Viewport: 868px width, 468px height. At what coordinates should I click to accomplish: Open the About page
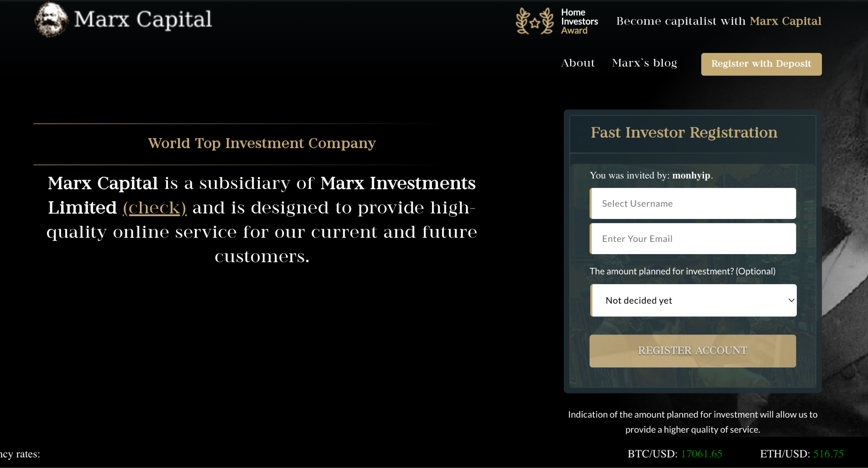click(578, 63)
